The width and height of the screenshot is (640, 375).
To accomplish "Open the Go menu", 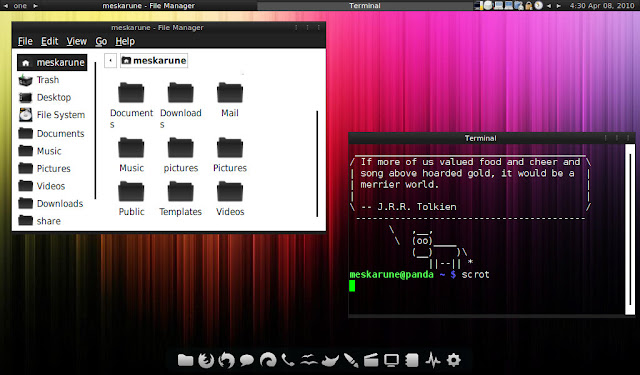I will [101, 41].
